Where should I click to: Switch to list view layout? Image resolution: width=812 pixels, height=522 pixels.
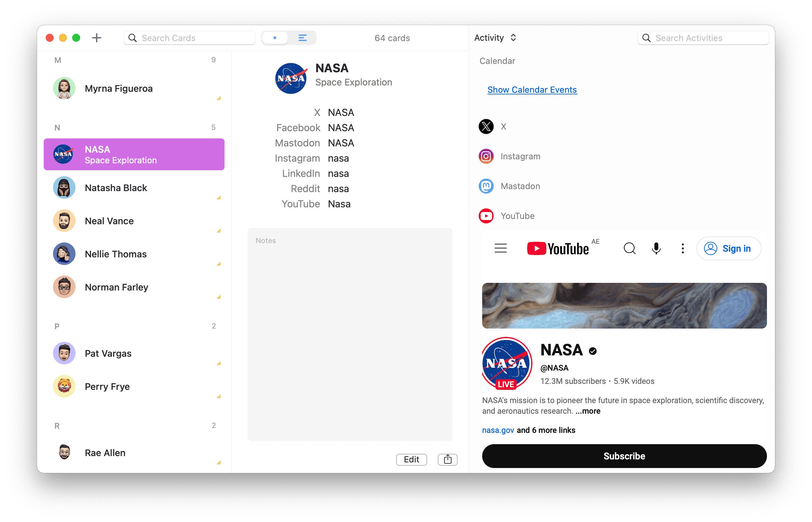pos(302,38)
